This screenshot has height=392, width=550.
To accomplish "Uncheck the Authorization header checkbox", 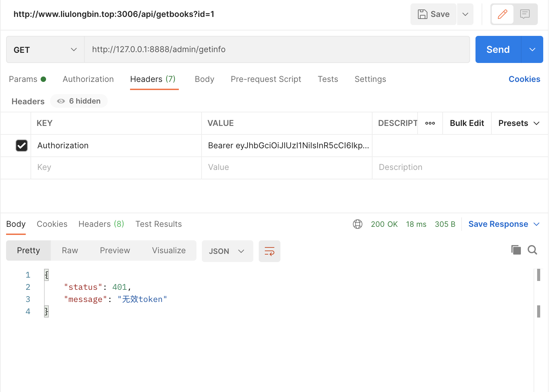I will click(x=22, y=146).
